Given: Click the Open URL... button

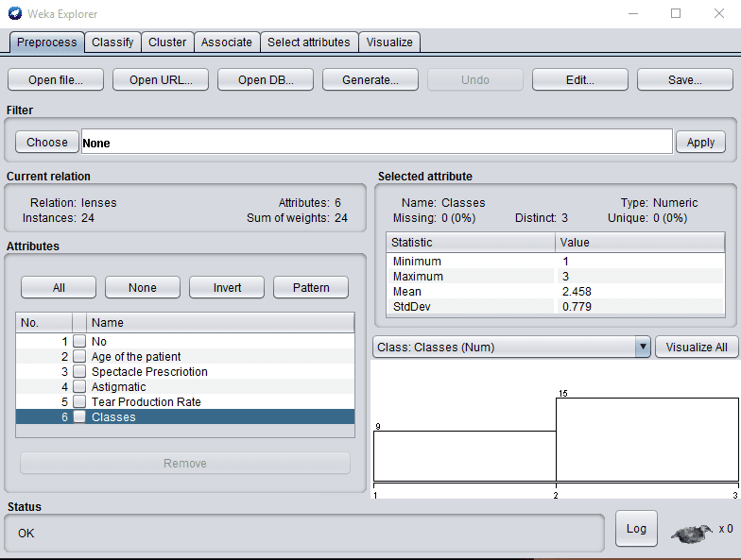Looking at the screenshot, I should pyautogui.click(x=161, y=79).
